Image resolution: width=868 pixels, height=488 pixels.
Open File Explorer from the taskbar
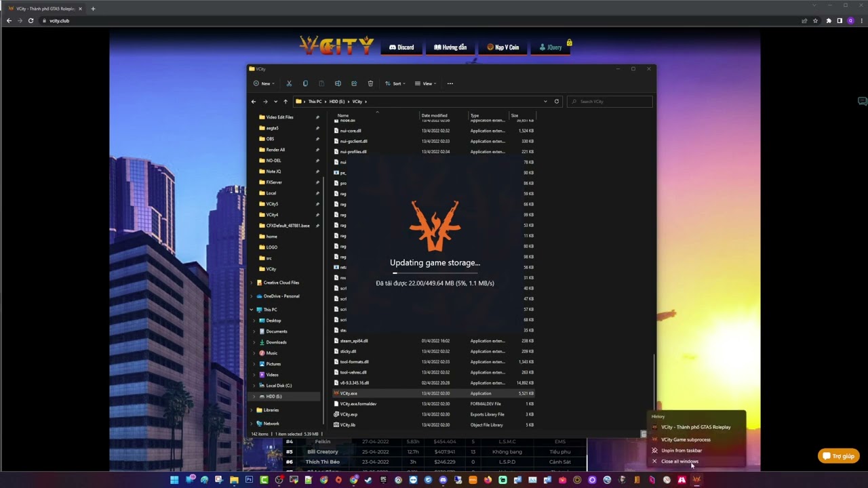point(234,480)
